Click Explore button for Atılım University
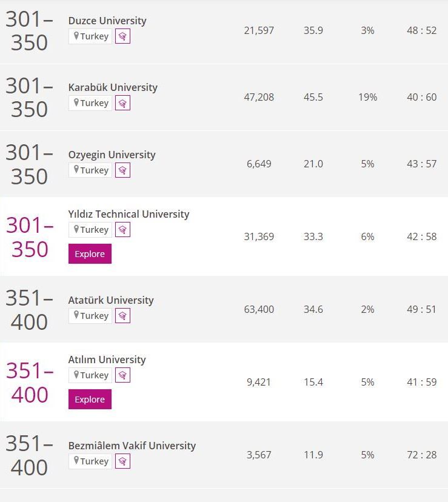This screenshot has height=502, width=448. [90, 399]
